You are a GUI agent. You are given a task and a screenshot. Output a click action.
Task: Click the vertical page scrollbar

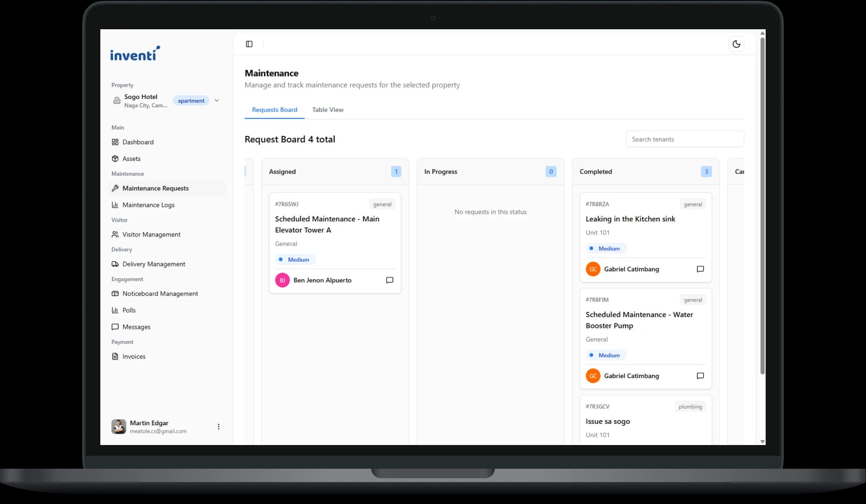coord(762,207)
